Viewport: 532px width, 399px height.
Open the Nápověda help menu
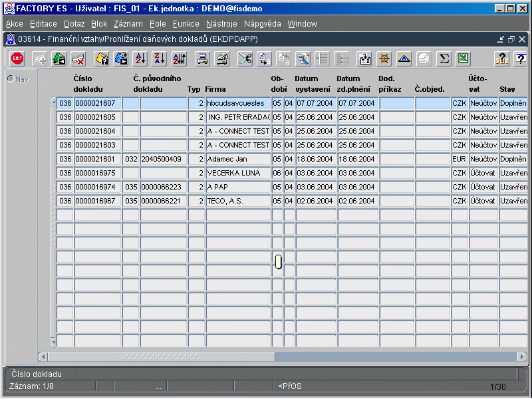tap(262, 24)
